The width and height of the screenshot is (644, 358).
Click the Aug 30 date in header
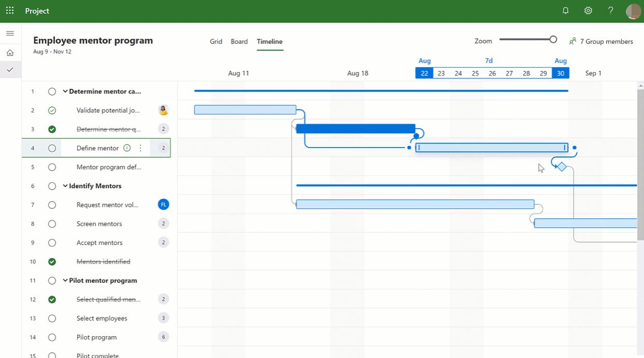point(560,73)
